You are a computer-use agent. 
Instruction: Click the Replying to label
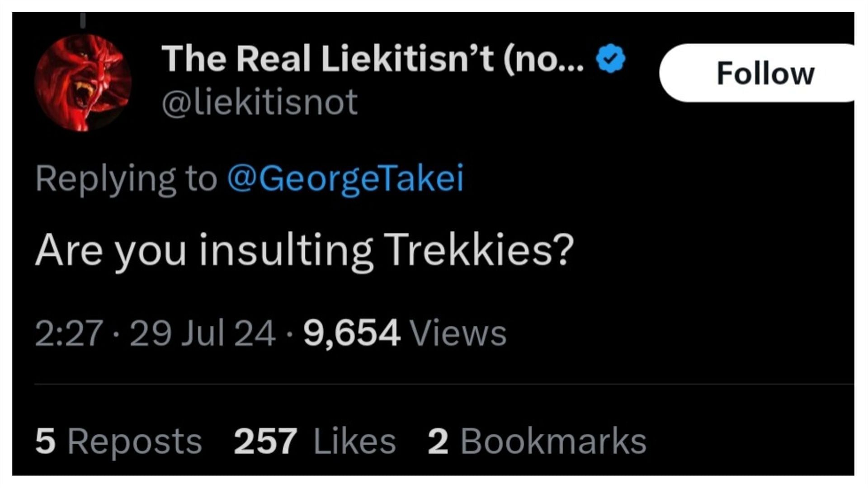(126, 179)
